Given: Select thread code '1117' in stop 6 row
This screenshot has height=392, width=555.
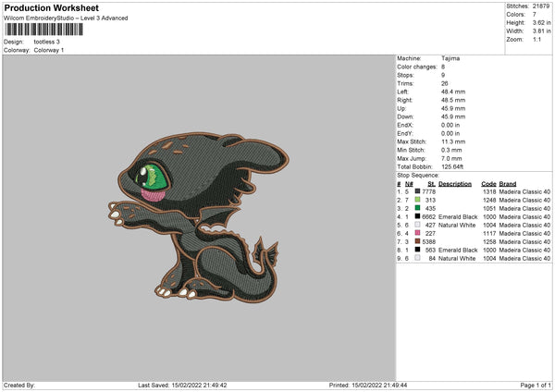Looking at the screenshot, I should tap(489, 234).
